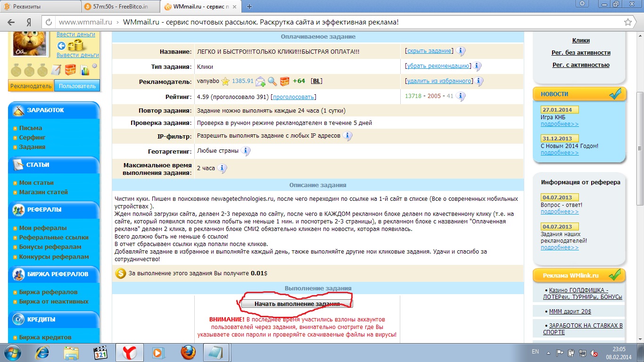644x362 pixels.
Task: Click the magnifier icon in advertiser row
Action: 272,82
